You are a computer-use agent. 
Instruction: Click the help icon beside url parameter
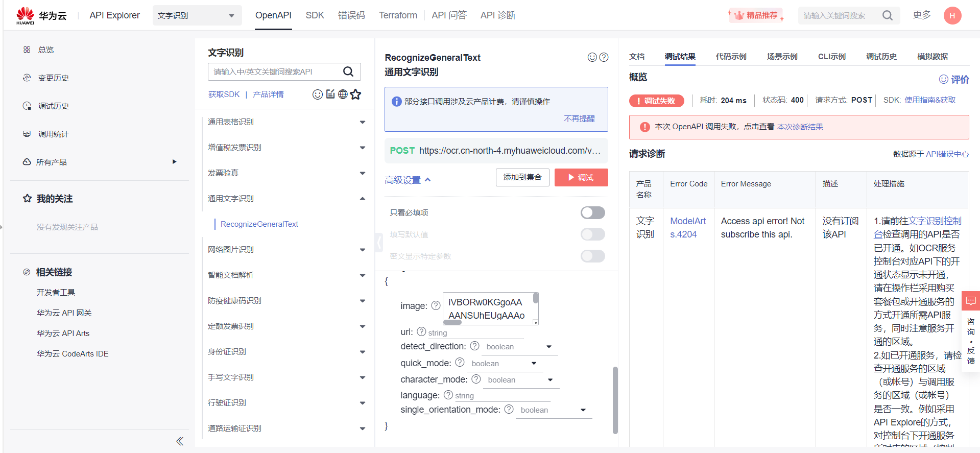[421, 331]
